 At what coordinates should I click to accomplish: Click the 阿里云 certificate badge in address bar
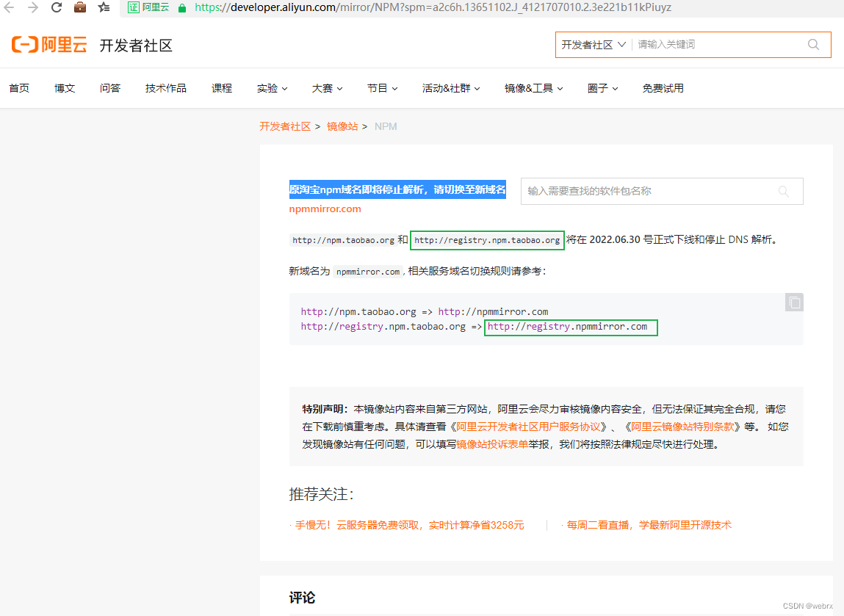coord(148,7)
